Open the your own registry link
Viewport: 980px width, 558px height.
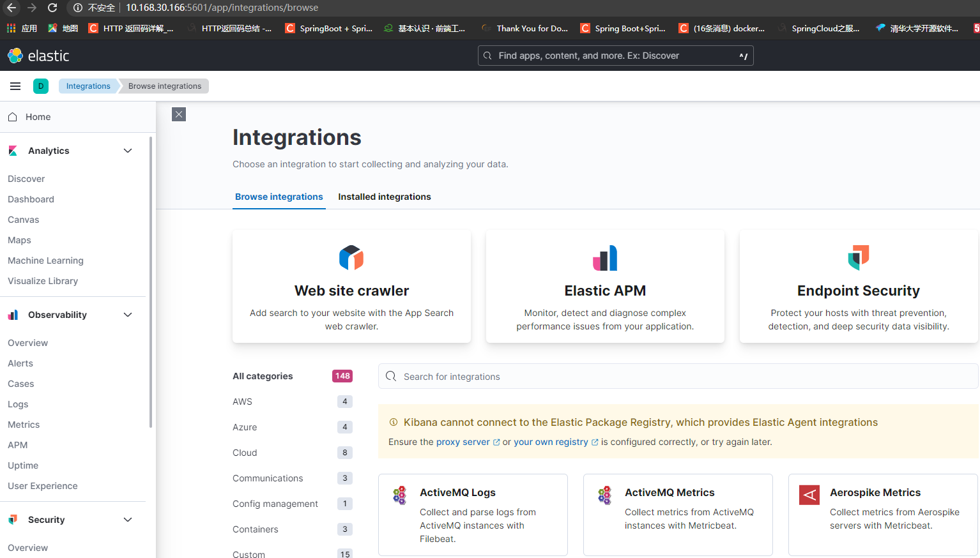tap(556, 442)
